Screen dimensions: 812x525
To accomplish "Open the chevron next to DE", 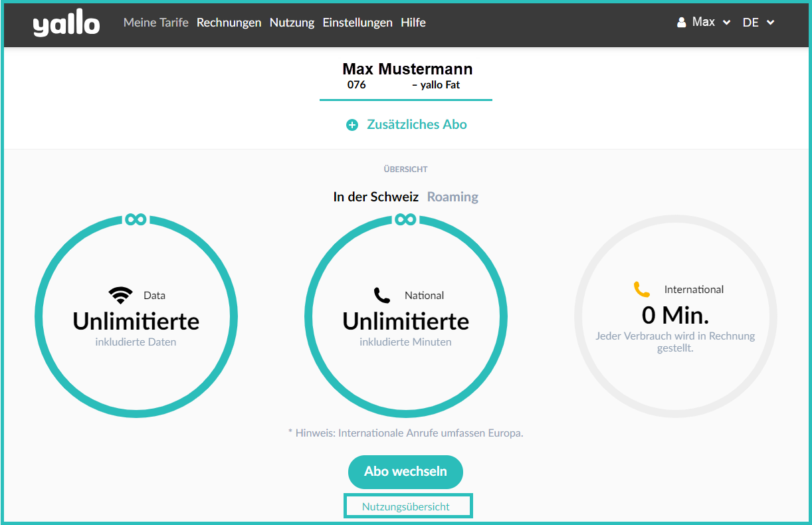I will pyautogui.click(x=771, y=22).
